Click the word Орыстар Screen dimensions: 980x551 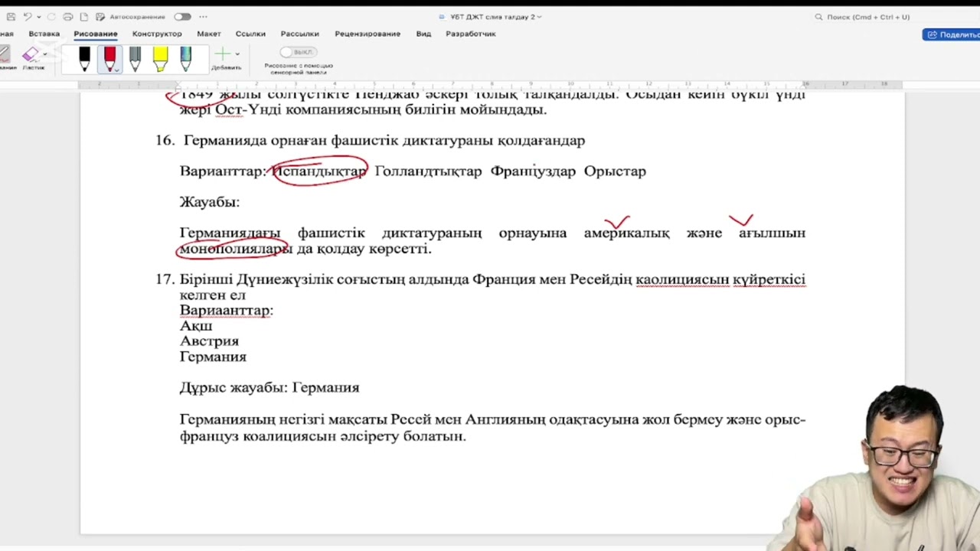coord(615,171)
